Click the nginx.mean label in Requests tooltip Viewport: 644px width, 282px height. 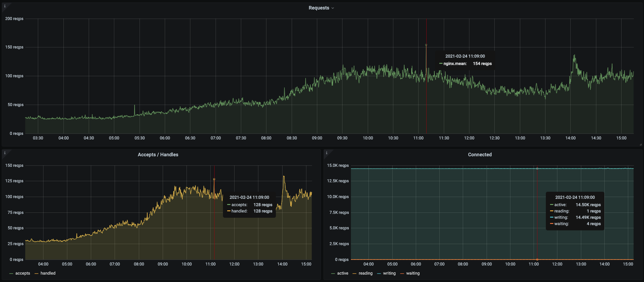(455, 64)
